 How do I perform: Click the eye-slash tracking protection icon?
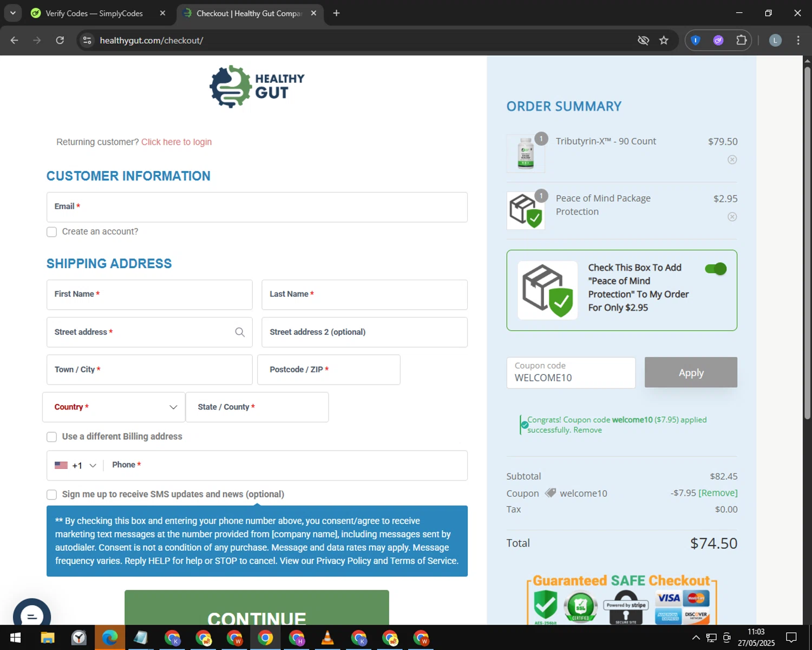click(643, 41)
